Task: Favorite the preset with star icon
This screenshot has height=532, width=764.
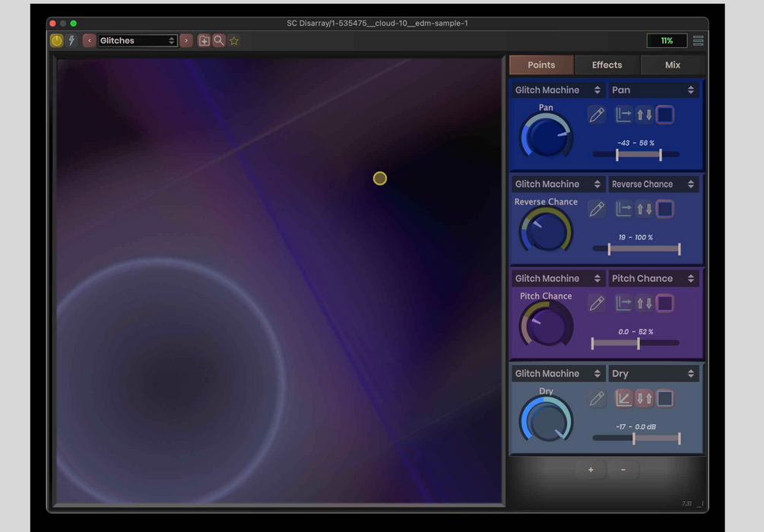Action: point(234,40)
